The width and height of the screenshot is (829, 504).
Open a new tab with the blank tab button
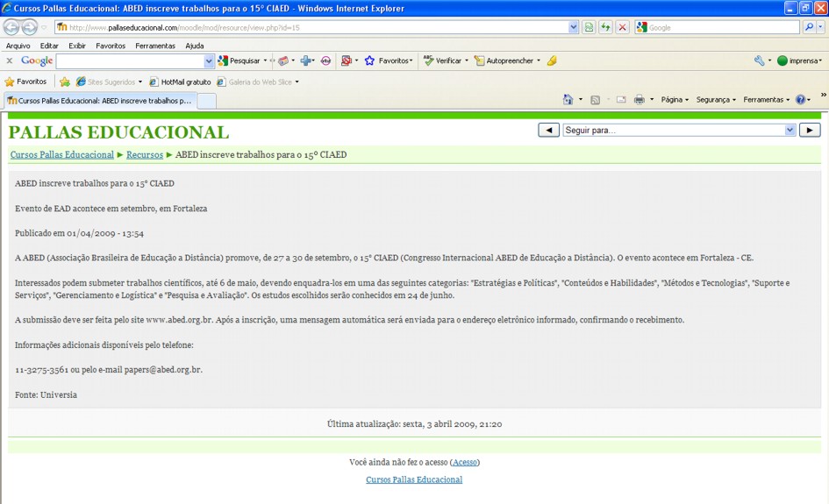tap(207, 101)
